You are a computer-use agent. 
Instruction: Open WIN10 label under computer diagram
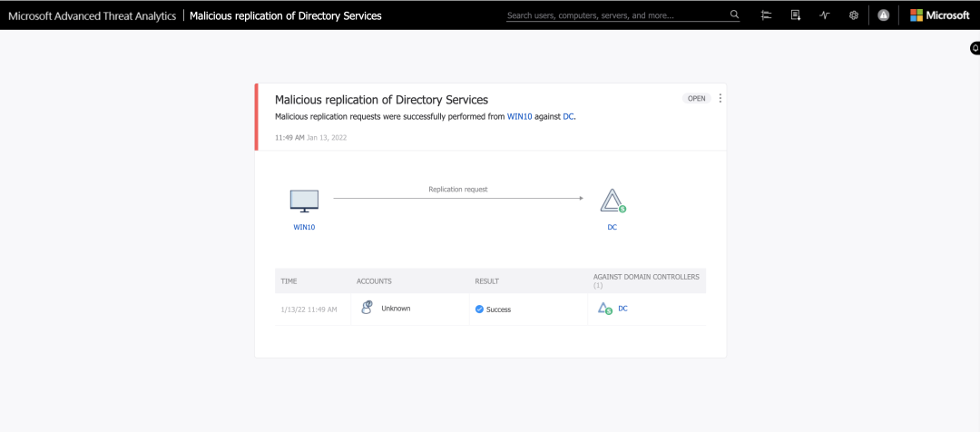[304, 227]
